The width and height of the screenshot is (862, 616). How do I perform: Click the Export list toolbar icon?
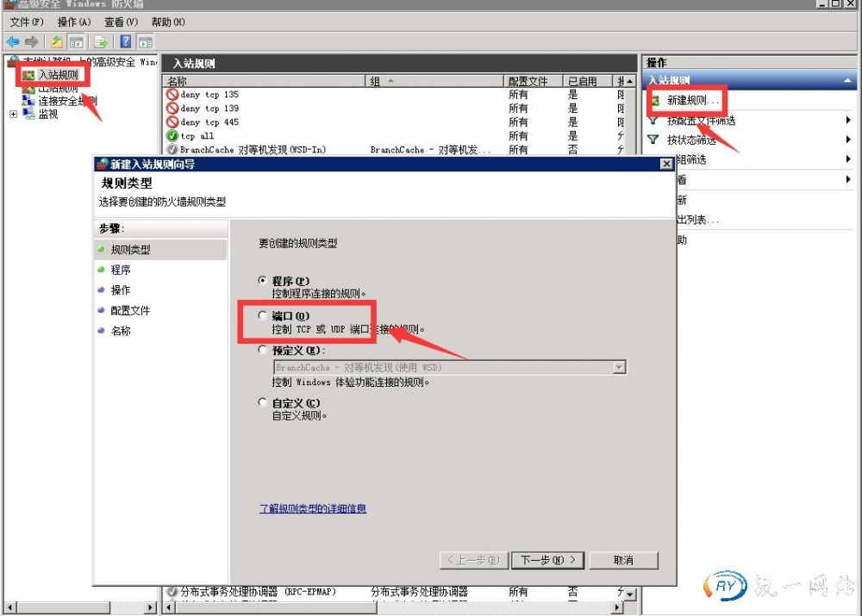102,41
